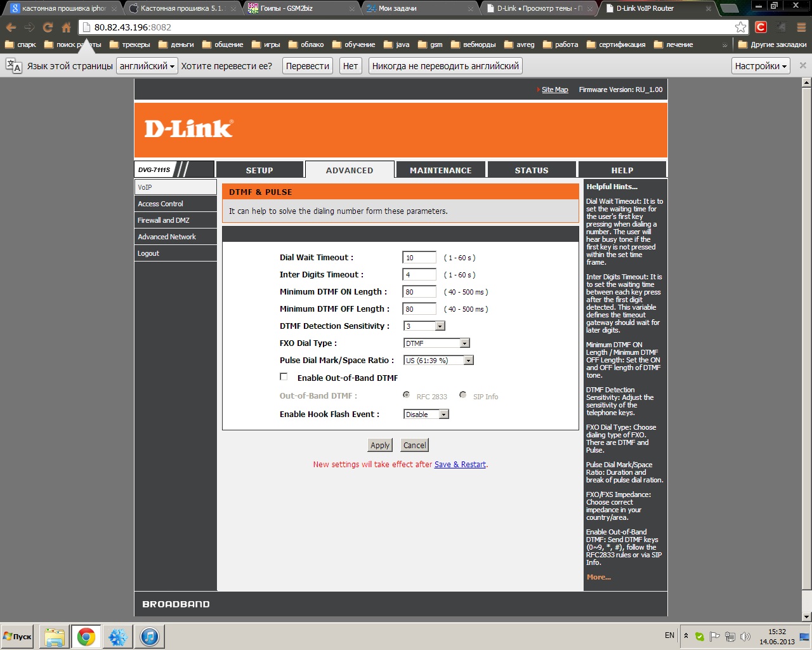Click 'Никогда не переводить английский' button

445,66
